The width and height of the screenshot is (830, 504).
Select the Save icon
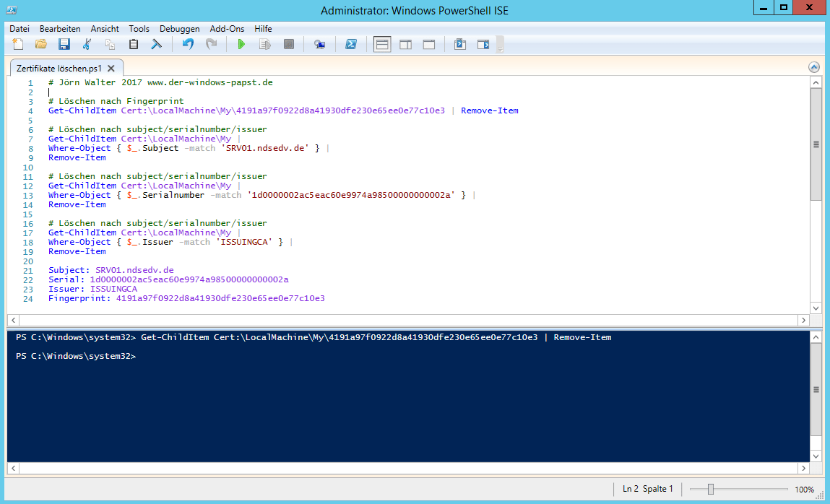pyautogui.click(x=64, y=44)
